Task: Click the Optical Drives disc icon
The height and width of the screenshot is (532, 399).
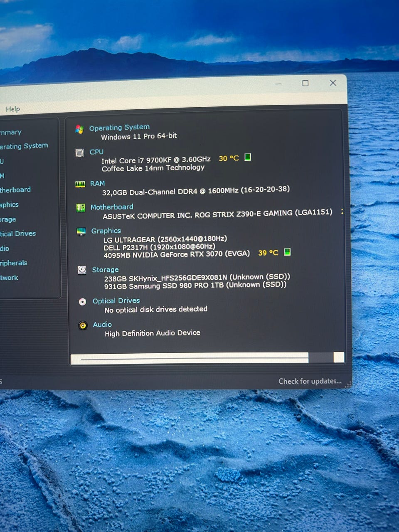Action: point(82,302)
